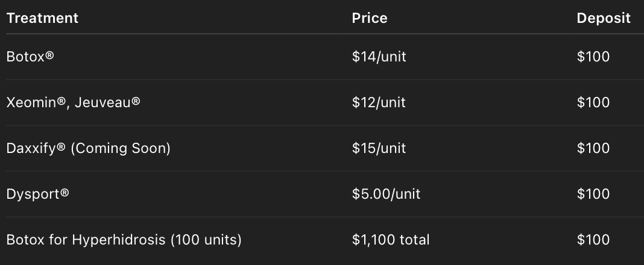Click the Treatment column header
Viewport: 644px width, 265px height.
coord(42,18)
